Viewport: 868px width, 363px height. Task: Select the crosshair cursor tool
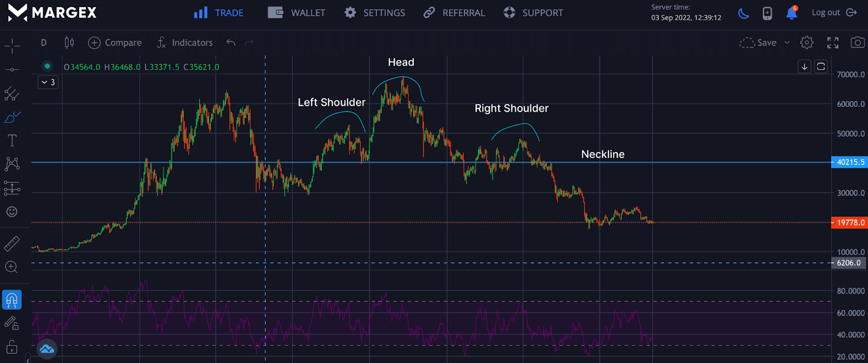click(12, 46)
